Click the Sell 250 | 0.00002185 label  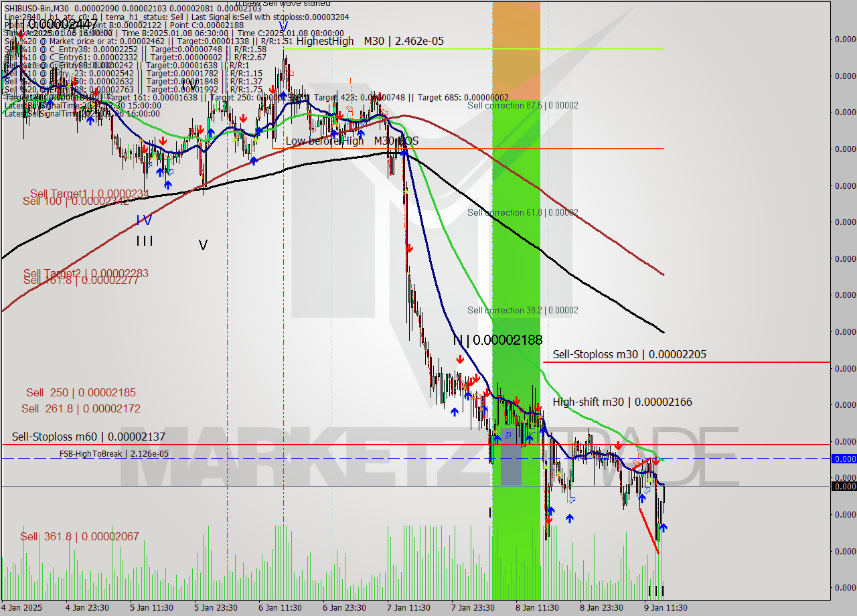tap(81, 392)
